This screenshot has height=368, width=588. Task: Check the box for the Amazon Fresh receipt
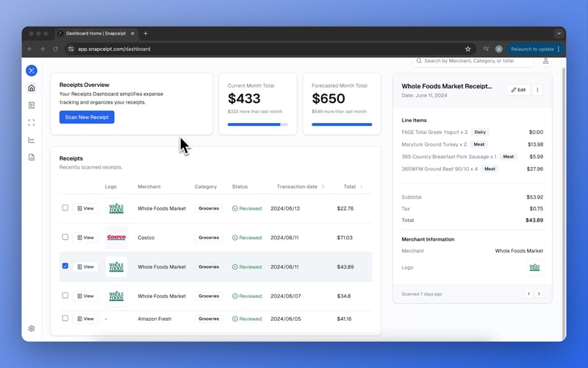(65, 318)
